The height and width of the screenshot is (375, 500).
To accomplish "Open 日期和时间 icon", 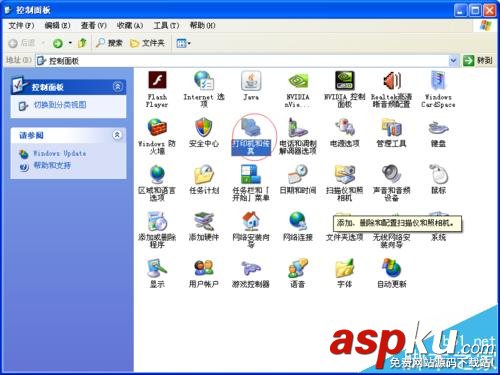I will [298, 175].
